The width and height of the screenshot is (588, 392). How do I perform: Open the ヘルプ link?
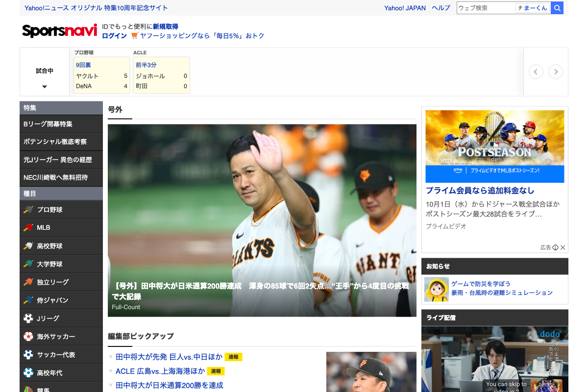point(441,8)
